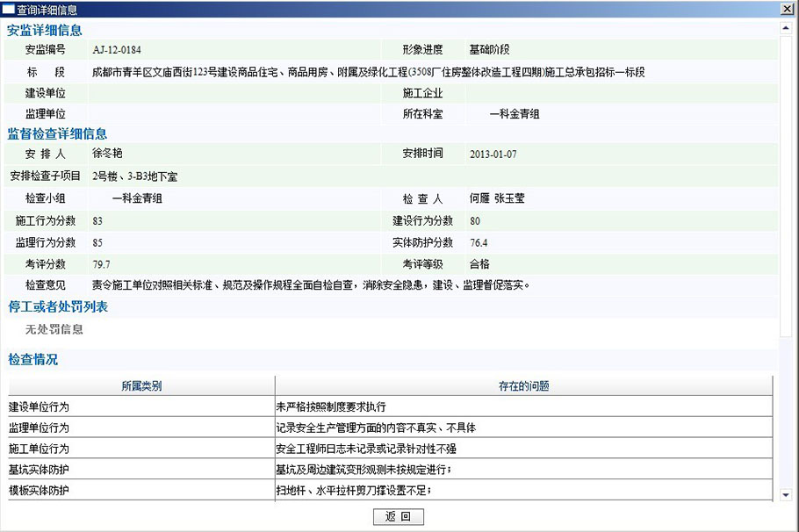Viewport: 799px width, 532px height.
Task: Click the 实体防护分数 value 76.4
Action: [x=479, y=243]
